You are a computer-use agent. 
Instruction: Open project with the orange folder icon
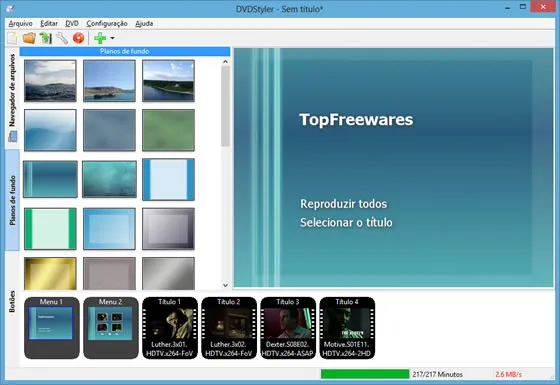click(x=29, y=38)
